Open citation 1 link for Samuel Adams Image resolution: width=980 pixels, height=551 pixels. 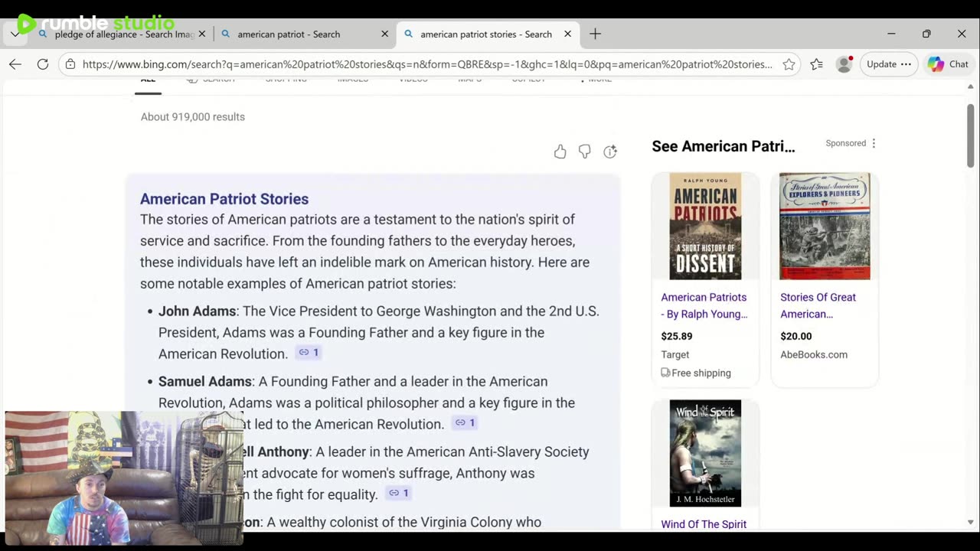click(x=465, y=423)
